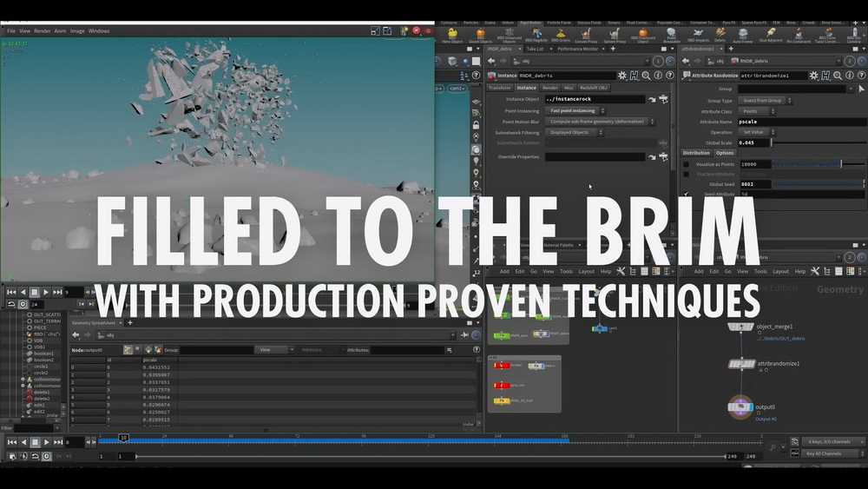Click the back arrow in Geometry Spreadsheet pane
Viewport: 868px width, 489px height.
pyautogui.click(x=76, y=335)
